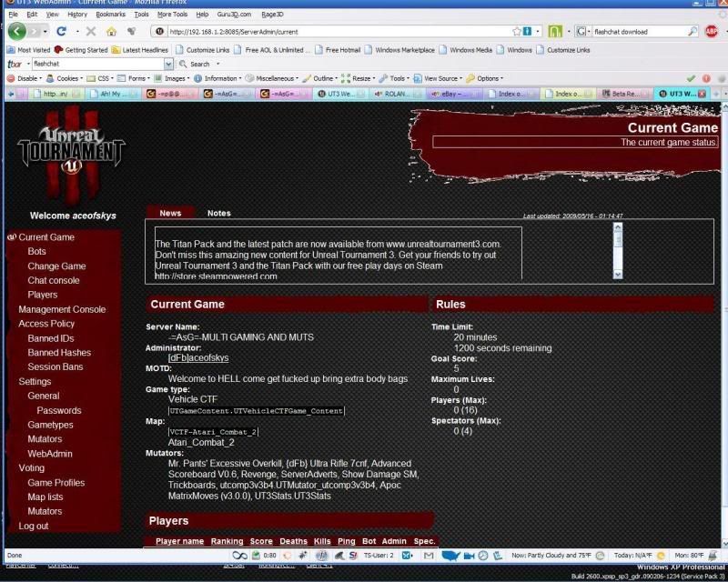Click the video camera icon in status bar
The image size is (728, 582).
coord(470,555)
